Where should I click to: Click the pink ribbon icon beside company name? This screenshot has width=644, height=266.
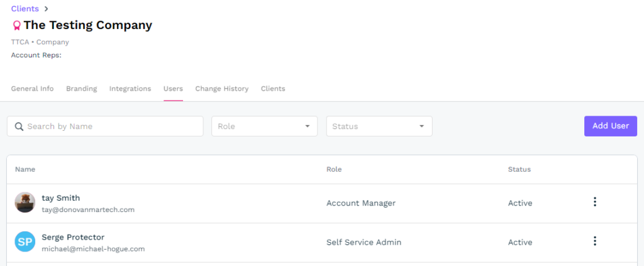point(16,26)
